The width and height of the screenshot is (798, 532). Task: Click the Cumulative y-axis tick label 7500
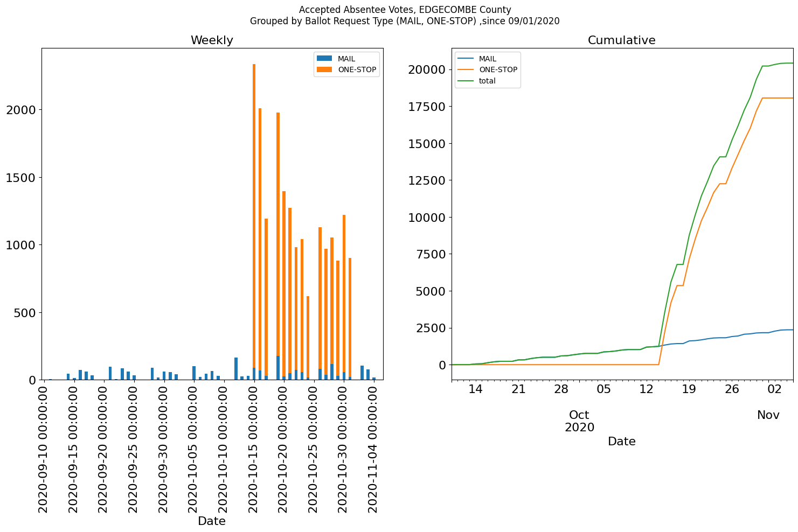(x=431, y=254)
